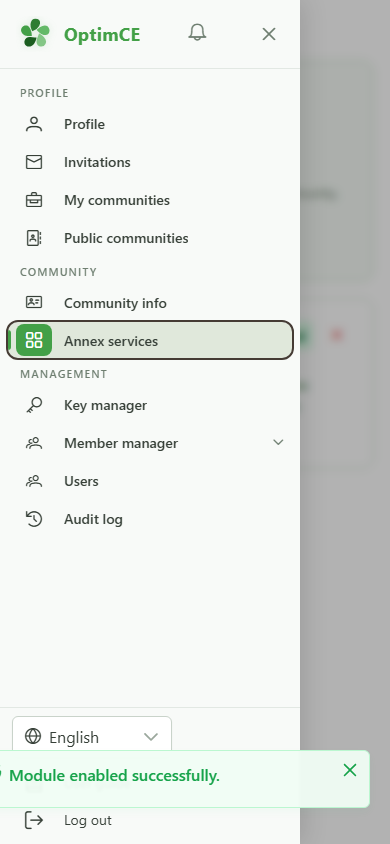This screenshot has height=844, width=390.
Task: Click the OptimCE clover logo
Action: pos(35,33)
